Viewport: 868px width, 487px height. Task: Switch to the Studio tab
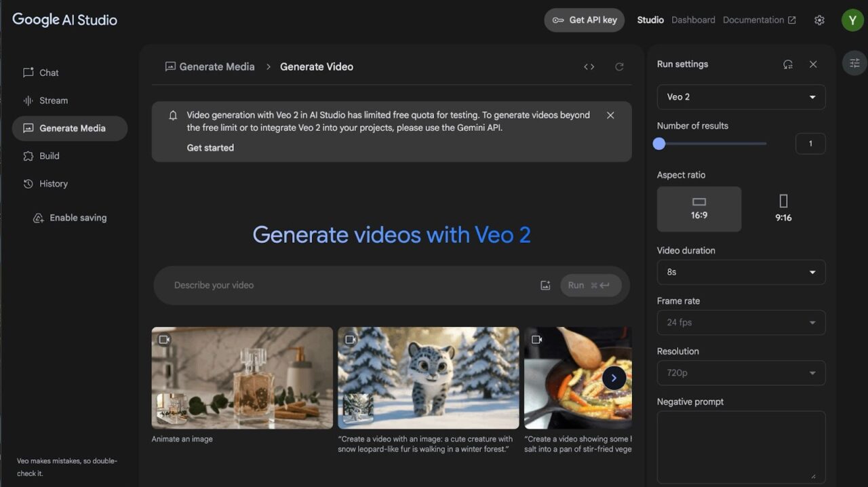(x=650, y=20)
